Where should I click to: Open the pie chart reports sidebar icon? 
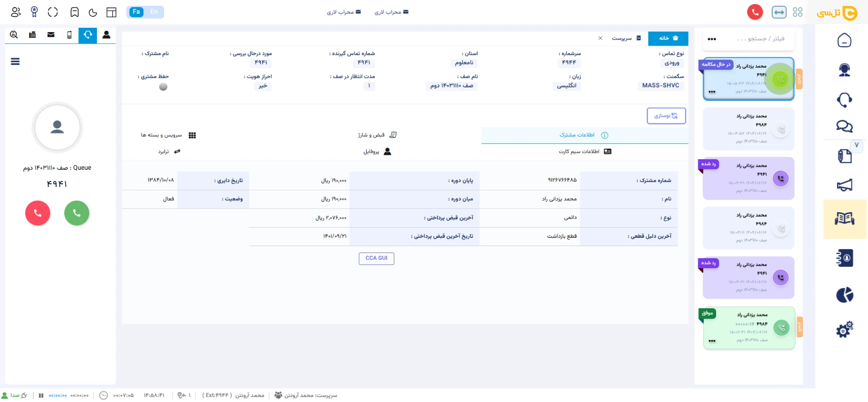coord(845,294)
